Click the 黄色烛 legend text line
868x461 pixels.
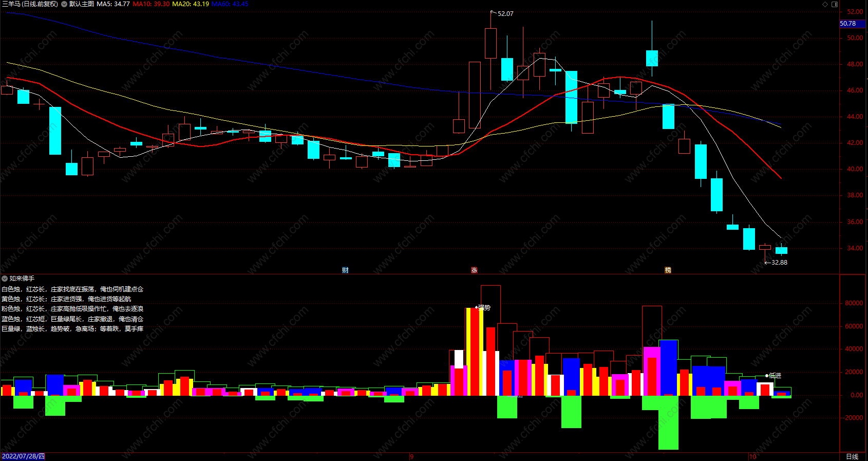(66, 299)
